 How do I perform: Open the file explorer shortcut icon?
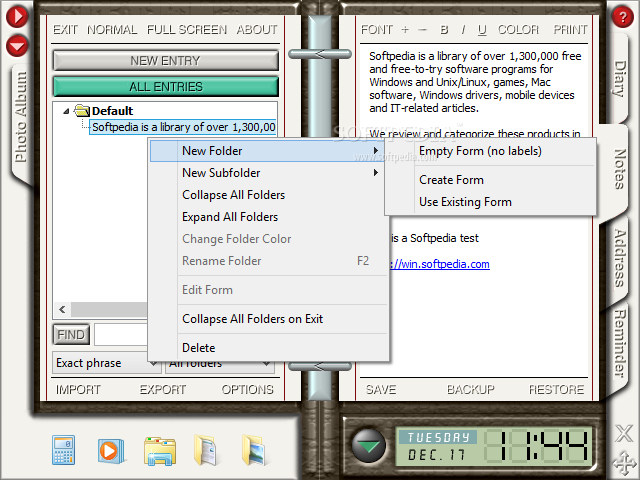pyautogui.click(x=160, y=451)
